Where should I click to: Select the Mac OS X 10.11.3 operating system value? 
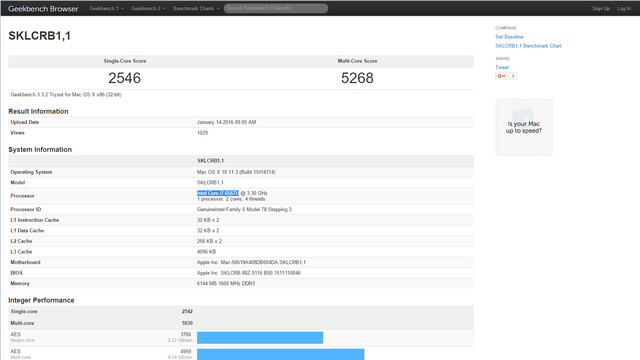[236, 172]
